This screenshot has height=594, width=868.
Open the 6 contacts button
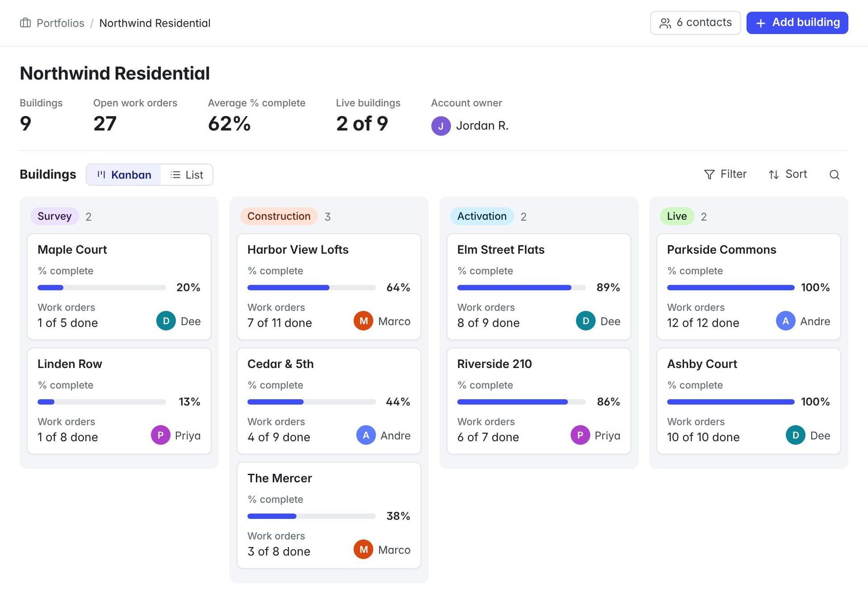click(x=695, y=23)
